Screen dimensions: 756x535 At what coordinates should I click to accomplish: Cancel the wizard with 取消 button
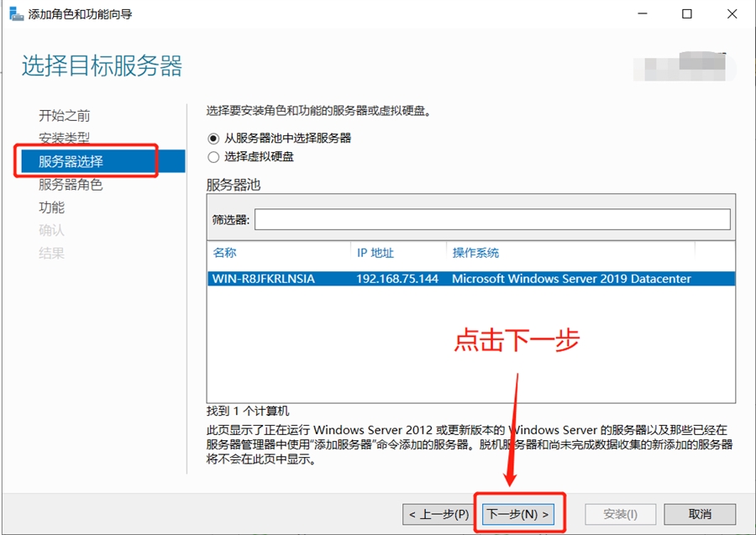pos(699,514)
